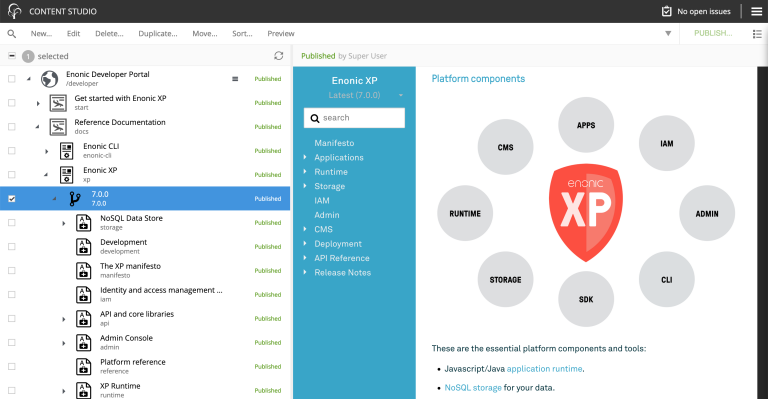768x399 pixels.
Task: Select the Platform reference page icon
Action: (84, 367)
